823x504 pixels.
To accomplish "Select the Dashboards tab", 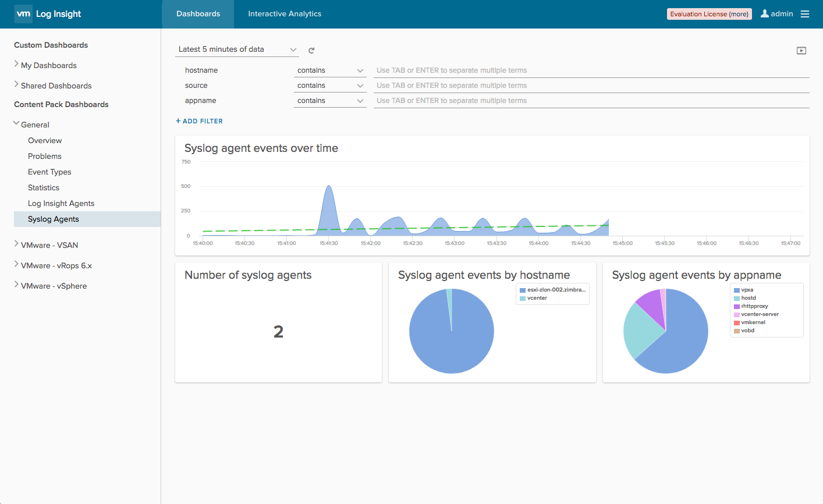I will tap(198, 14).
